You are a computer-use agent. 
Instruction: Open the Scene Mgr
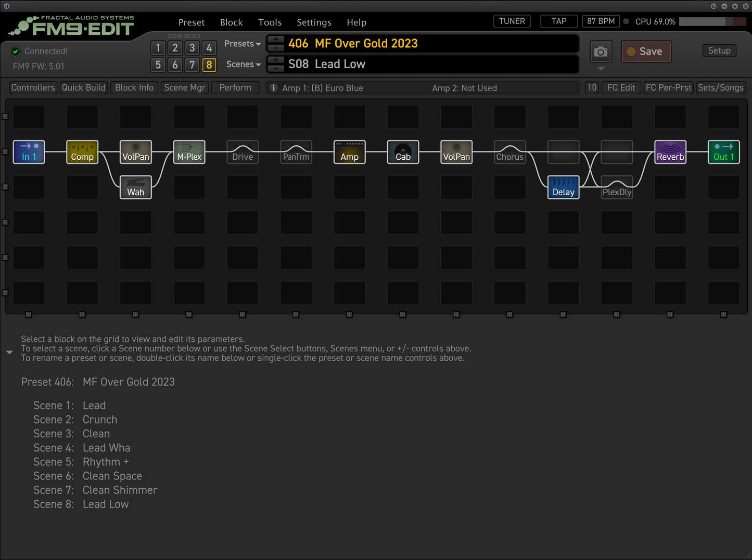(185, 87)
